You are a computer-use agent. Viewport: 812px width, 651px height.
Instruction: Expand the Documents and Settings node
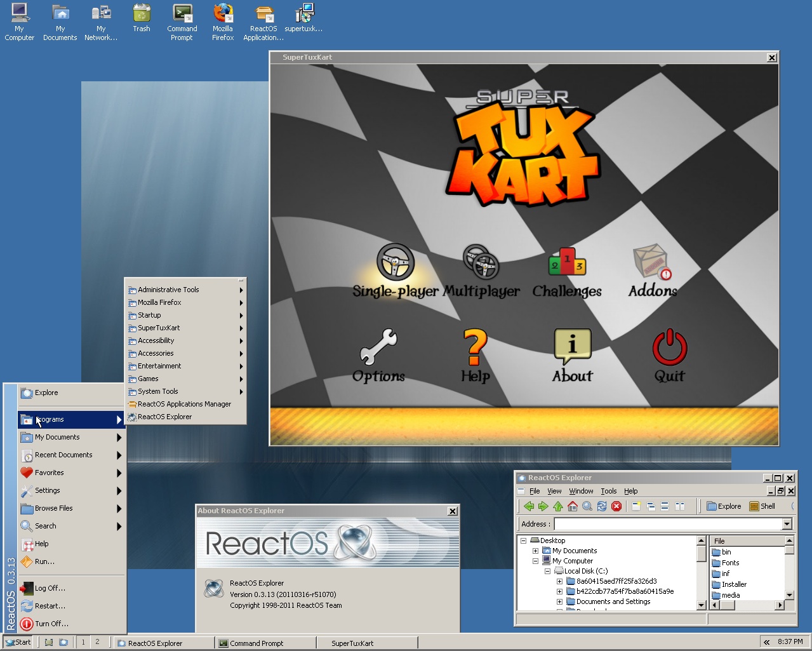click(559, 601)
